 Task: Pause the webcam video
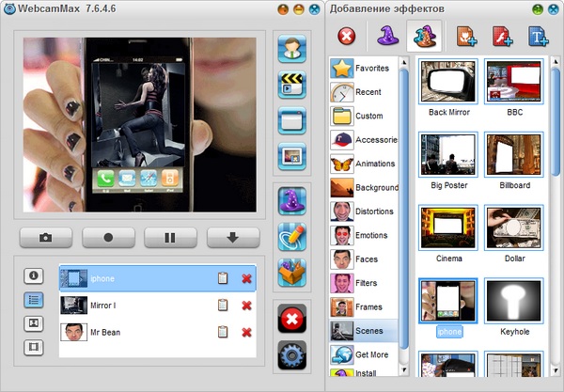coord(169,238)
